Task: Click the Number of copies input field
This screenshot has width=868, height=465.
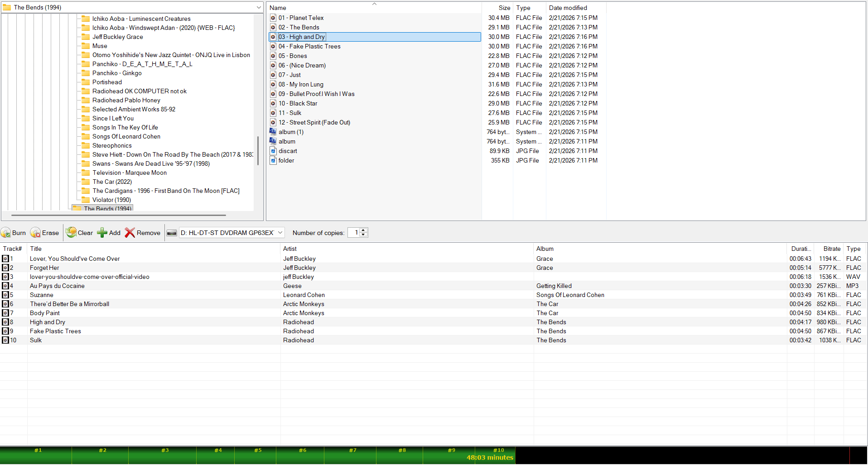Action: point(354,233)
